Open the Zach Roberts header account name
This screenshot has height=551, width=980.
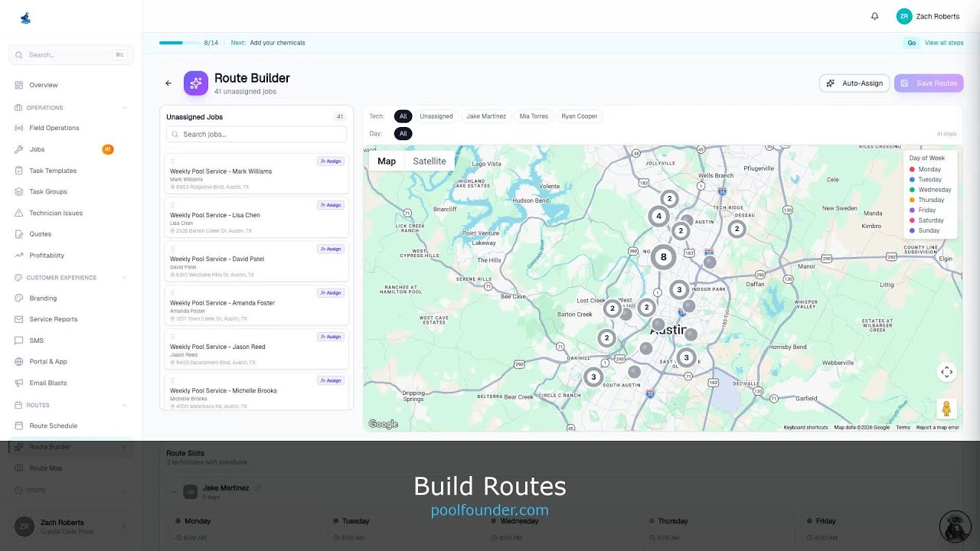938,16
